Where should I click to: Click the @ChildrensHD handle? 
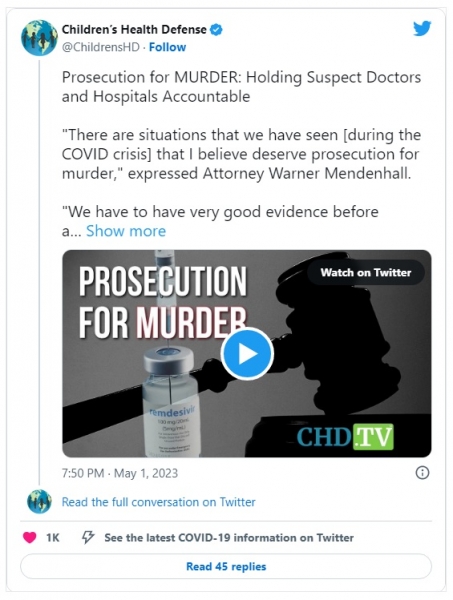100,47
